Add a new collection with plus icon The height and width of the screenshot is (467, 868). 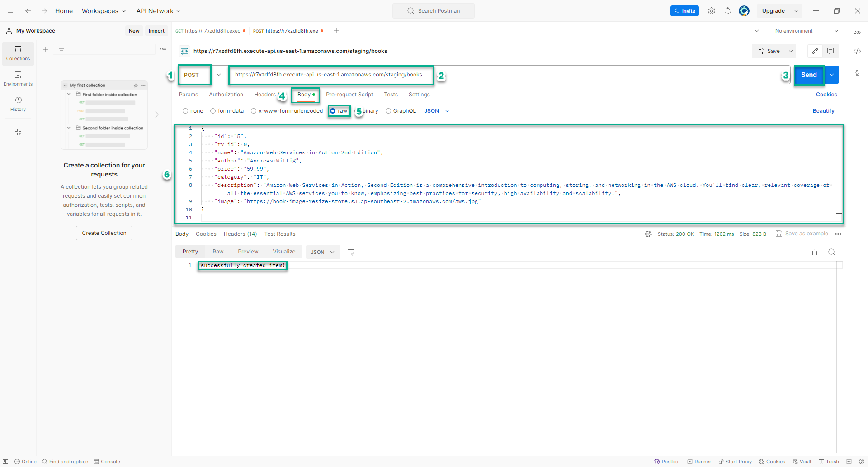[46, 49]
